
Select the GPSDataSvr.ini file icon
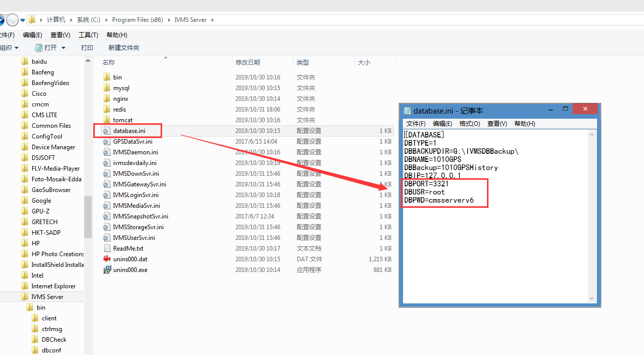(x=107, y=141)
